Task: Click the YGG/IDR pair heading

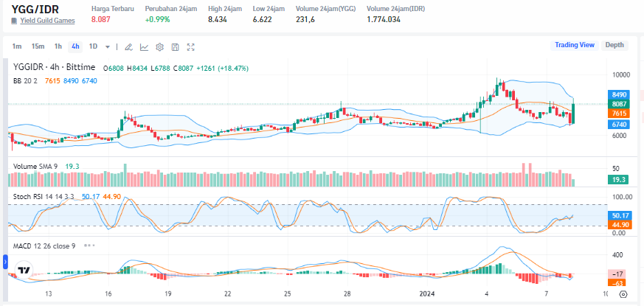Action: pos(35,9)
